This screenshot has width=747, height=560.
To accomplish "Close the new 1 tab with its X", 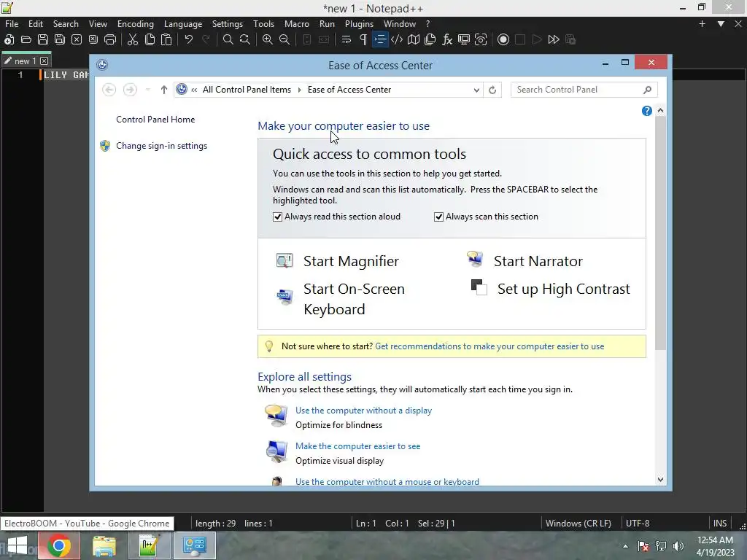I will [x=44, y=61].
